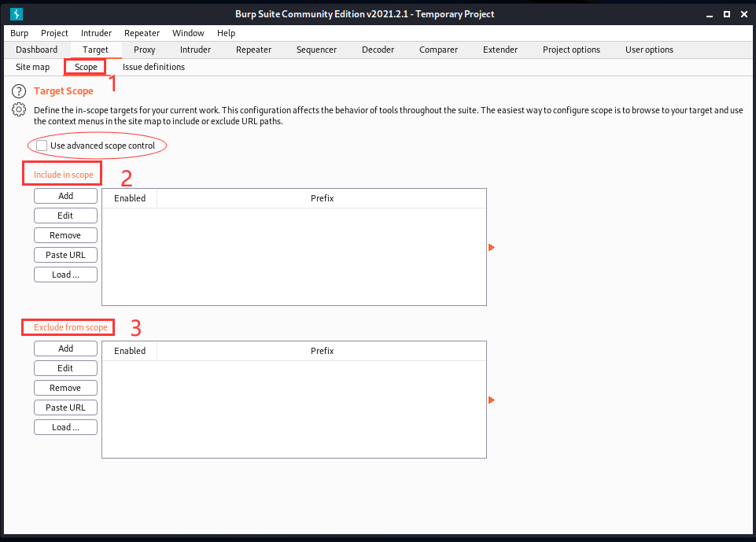Close the Burp Suite window

point(744,14)
